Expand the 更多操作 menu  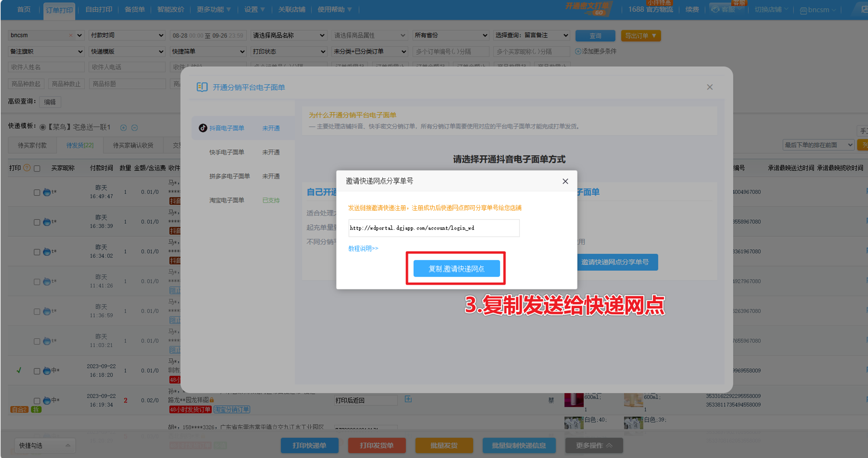coord(594,445)
